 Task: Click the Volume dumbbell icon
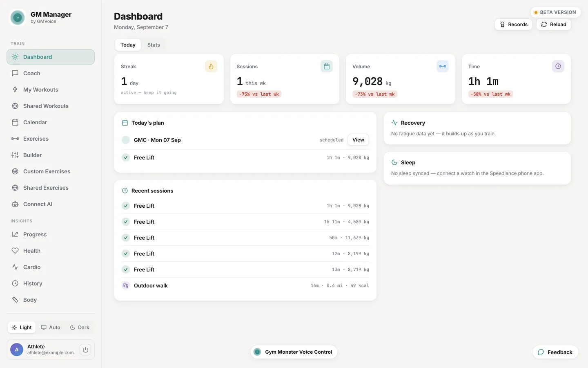pyautogui.click(x=443, y=66)
